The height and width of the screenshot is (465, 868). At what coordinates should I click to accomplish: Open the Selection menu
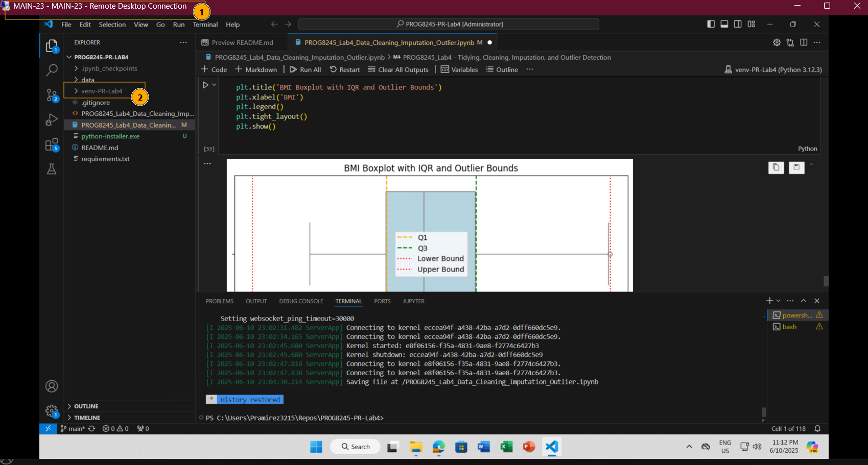click(x=112, y=25)
